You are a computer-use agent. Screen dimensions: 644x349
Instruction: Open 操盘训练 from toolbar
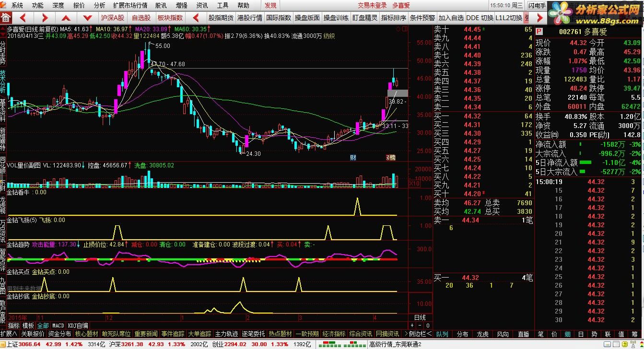click(x=336, y=18)
